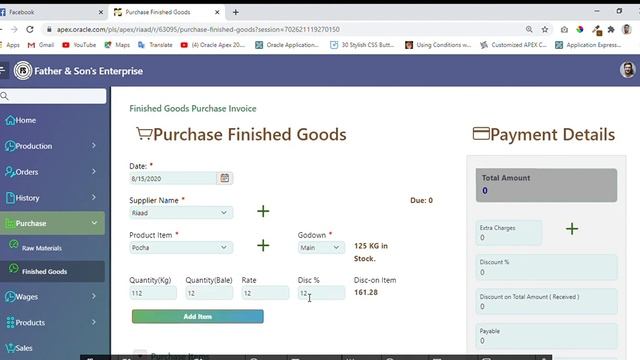Image resolution: width=640 pixels, height=360 pixels.
Task: Open the Product Item dropdown
Action: 181,247
